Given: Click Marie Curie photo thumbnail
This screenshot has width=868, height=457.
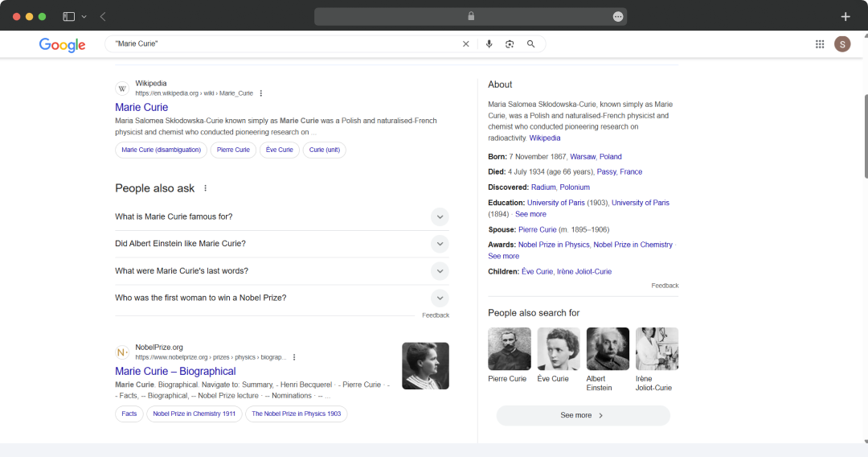Looking at the screenshot, I should tap(425, 365).
